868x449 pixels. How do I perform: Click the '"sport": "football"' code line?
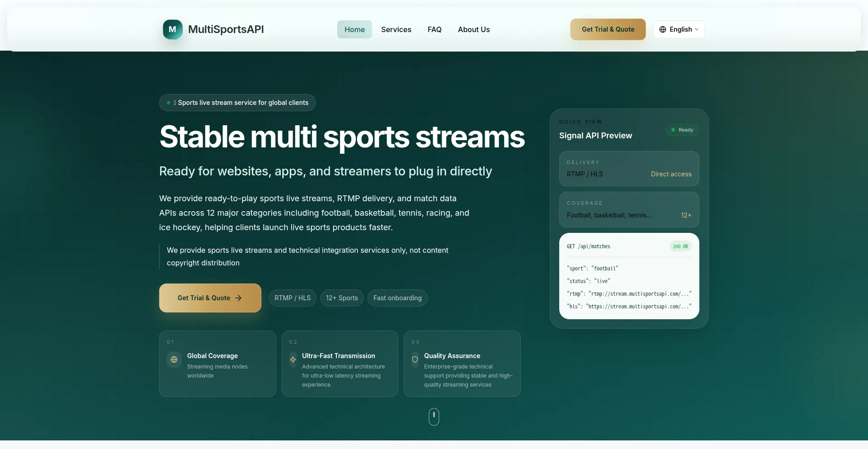[593, 269]
